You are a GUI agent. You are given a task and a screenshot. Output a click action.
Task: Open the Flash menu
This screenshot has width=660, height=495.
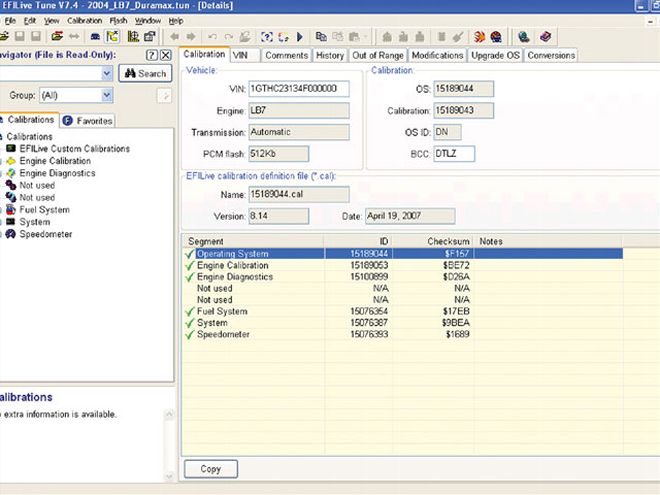pyautogui.click(x=118, y=21)
